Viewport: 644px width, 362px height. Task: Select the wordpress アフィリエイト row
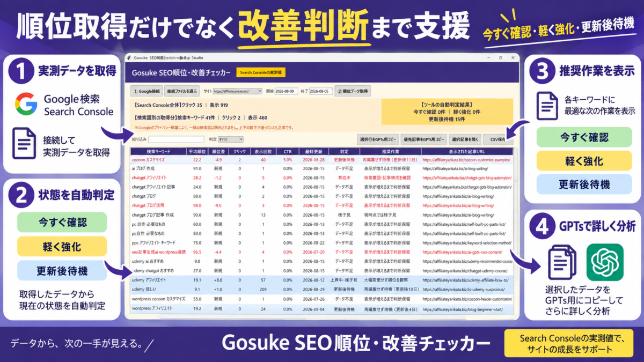pyautogui.click(x=321, y=309)
